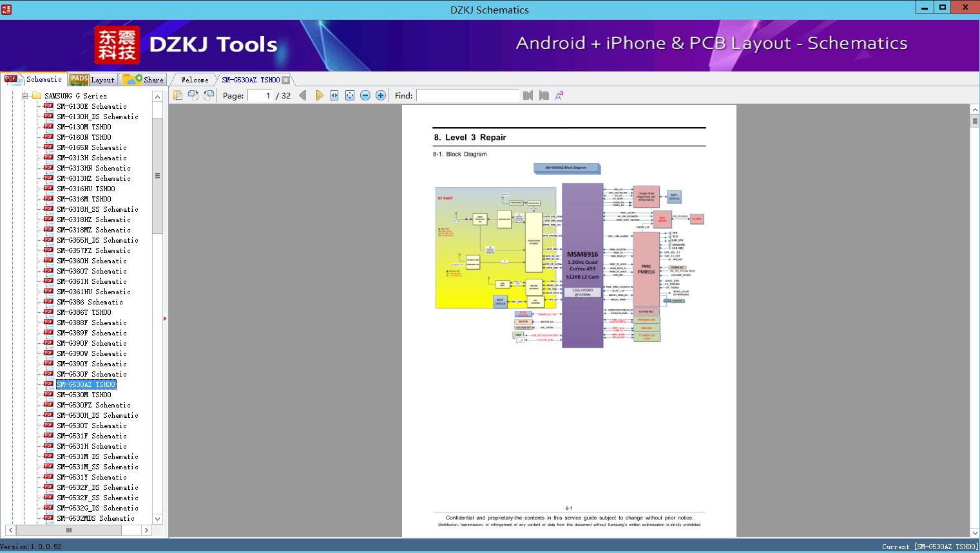Click the PDF icon beside SM-G532G_DS Schematic
The width and height of the screenshot is (980, 553).
coord(48,508)
